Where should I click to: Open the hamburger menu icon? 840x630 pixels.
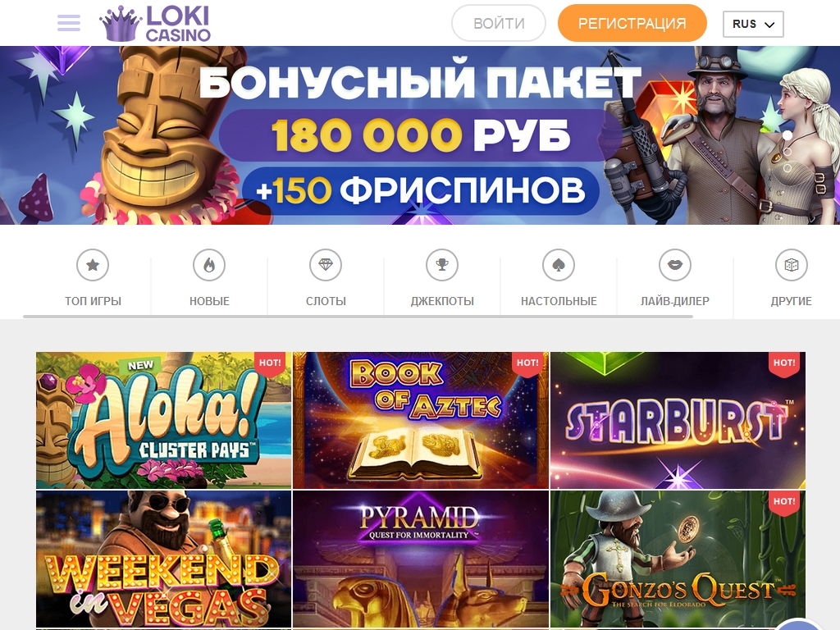(69, 23)
